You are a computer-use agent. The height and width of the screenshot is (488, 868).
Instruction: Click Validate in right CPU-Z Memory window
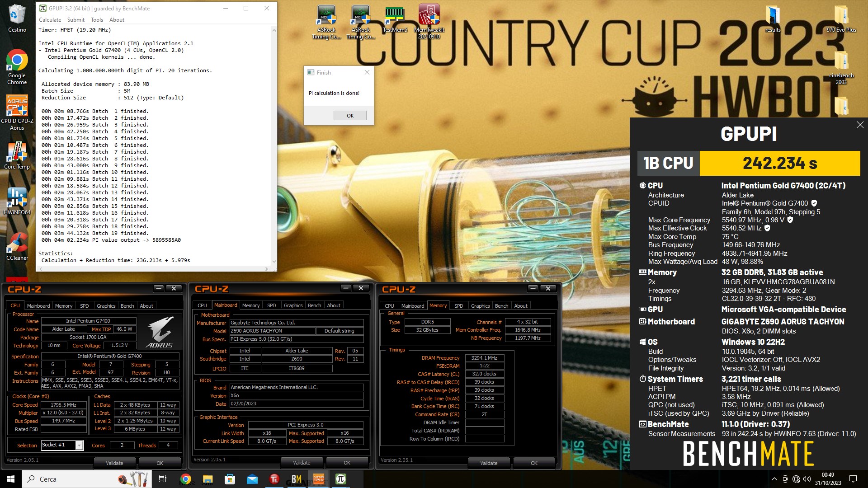pyautogui.click(x=489, y=463)
